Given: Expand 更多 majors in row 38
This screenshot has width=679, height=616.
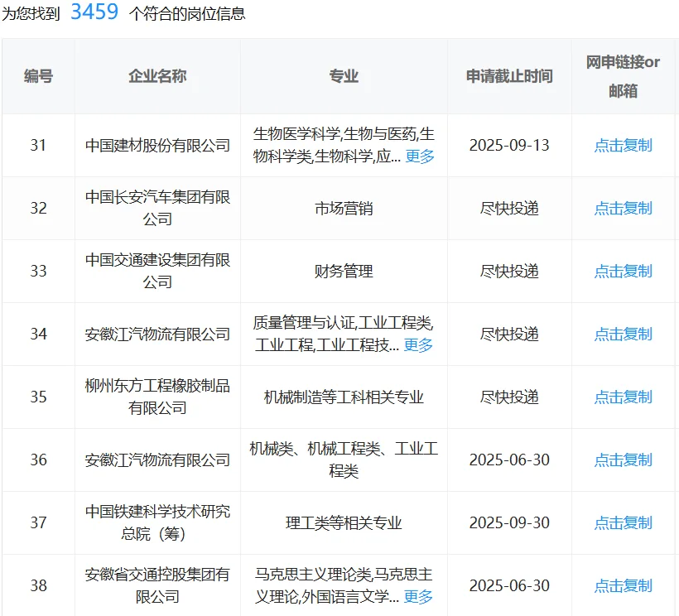Looking at the screenshot, I should coord(418,596).
